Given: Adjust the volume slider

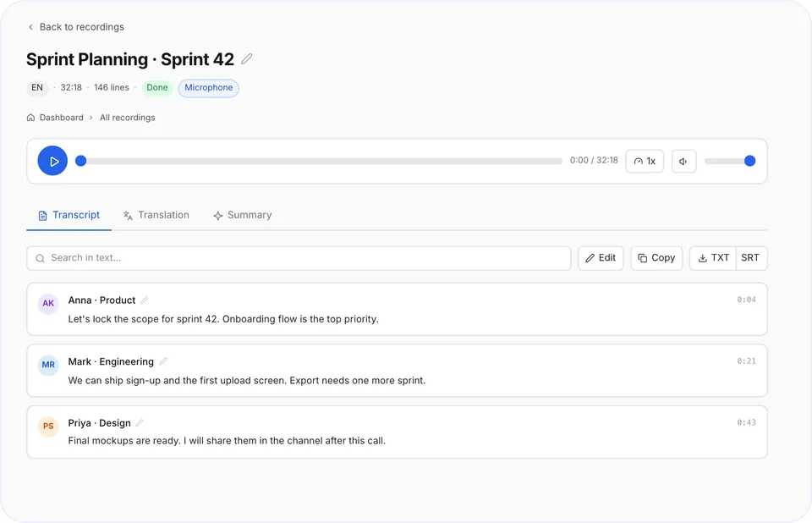Looking at the screenshot, I should [x=730, y=161].
